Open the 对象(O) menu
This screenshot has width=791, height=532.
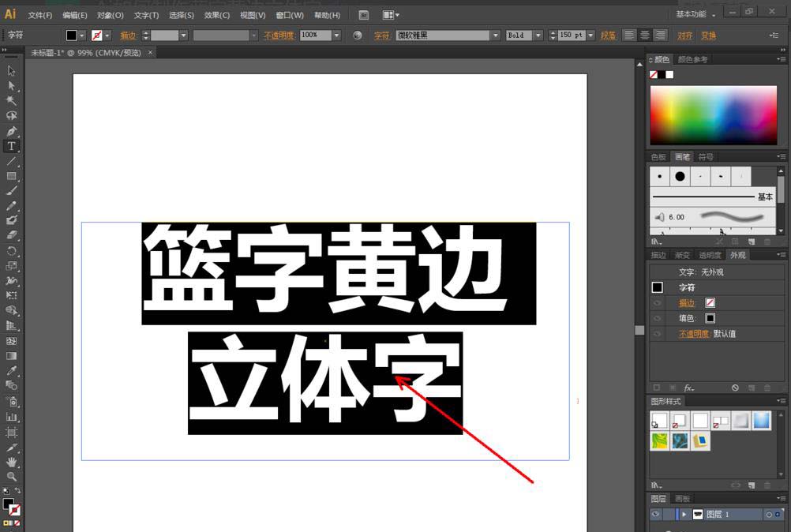(x=111, y=15)
